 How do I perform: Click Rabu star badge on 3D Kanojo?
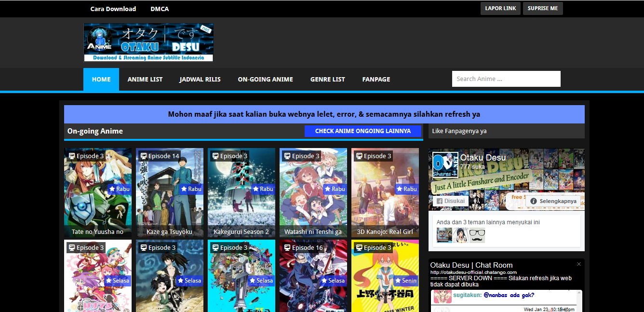(x=406, y=189)
